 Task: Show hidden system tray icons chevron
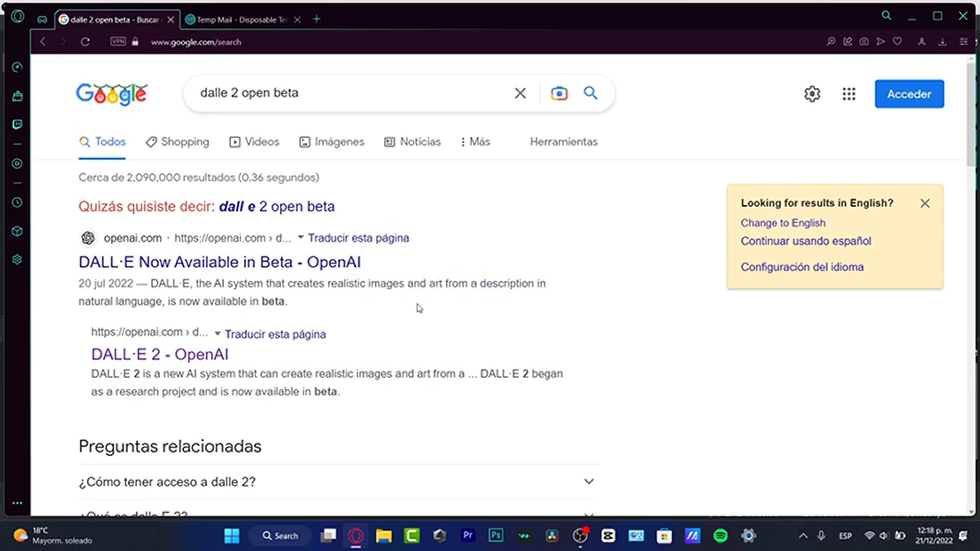tap(803, 536)
